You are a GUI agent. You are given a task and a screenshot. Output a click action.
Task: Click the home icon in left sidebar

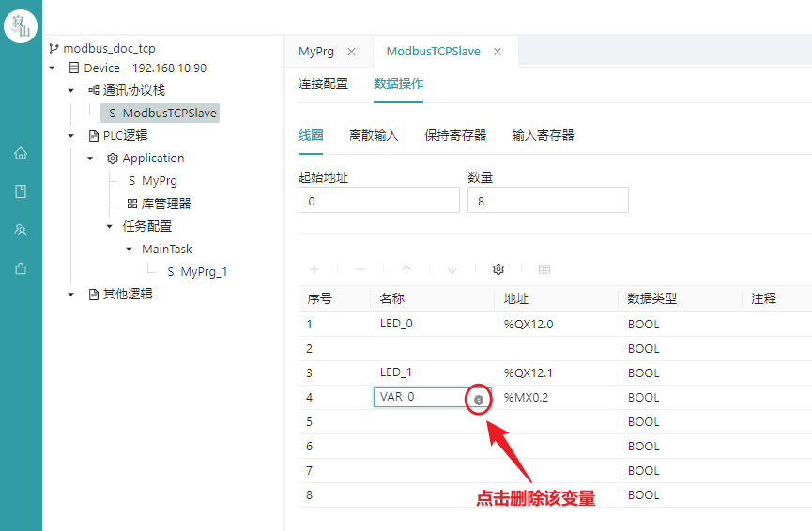click(21, 153)
